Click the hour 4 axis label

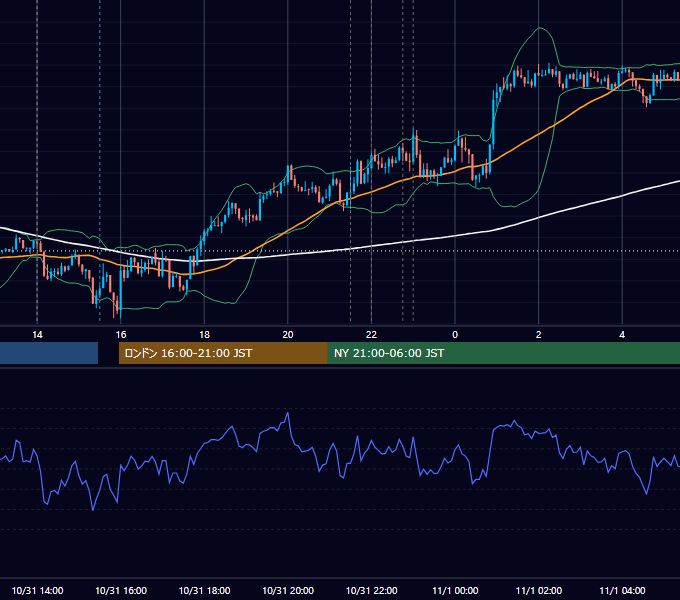[x=622, y=334]
